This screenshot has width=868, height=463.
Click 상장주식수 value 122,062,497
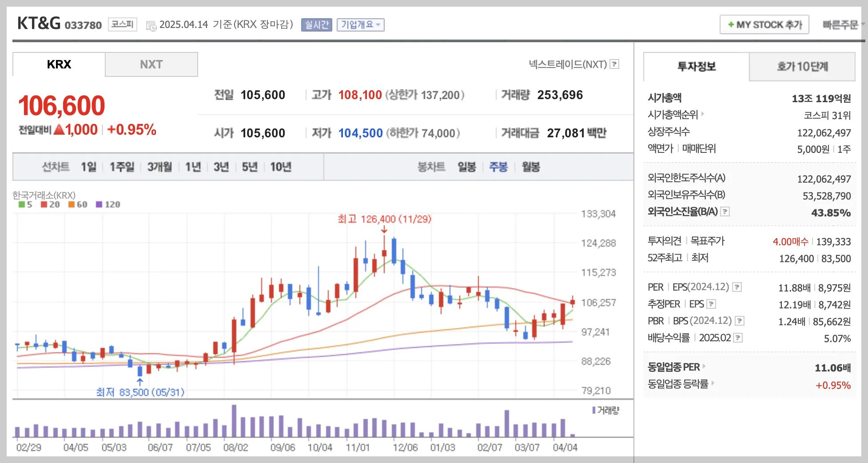click(x=824, y=133)
